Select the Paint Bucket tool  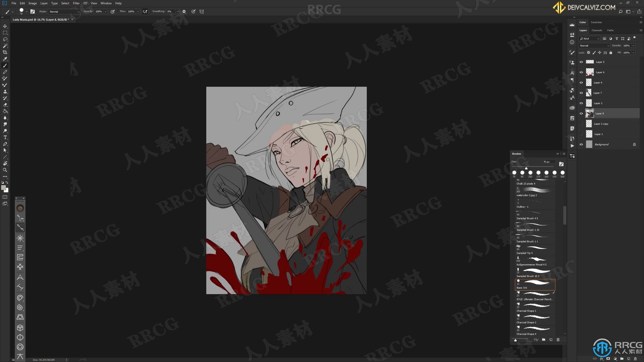(x=5, y=111)
